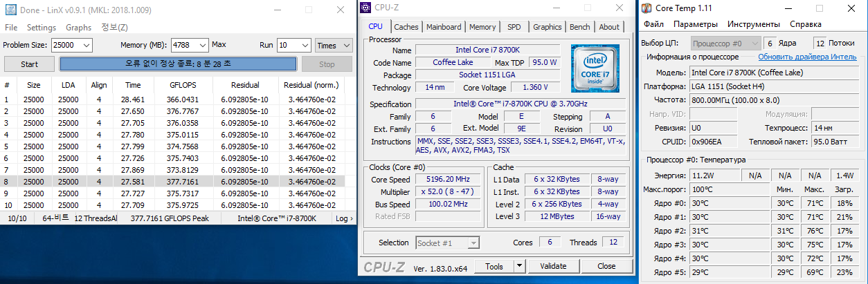Select highlighted run 8 row with 377.7161 GFLOPS
Screen dimensions: 868x284
point(172,181)
